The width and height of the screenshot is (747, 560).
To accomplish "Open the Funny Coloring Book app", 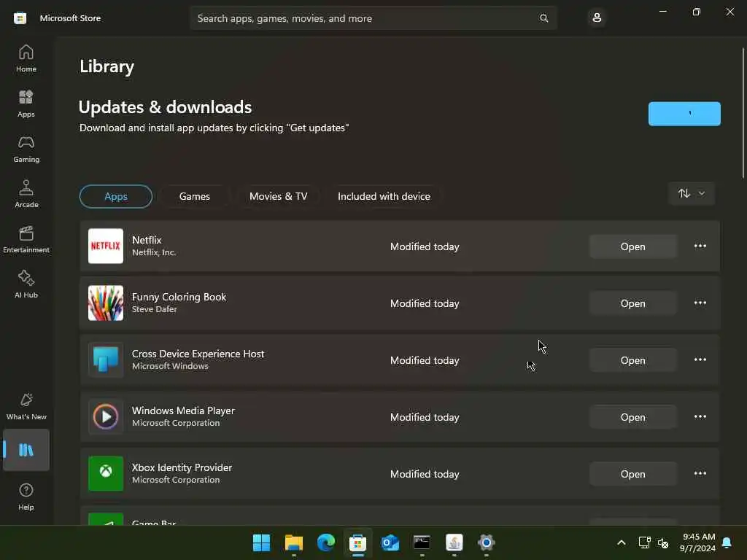I will (632, 303).
